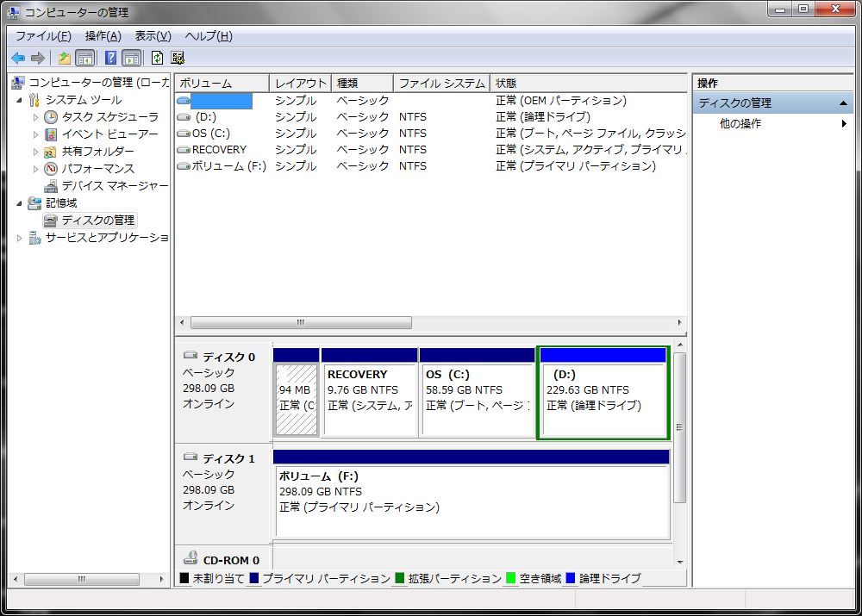Viewport: 862px width, 616px height.
Task: Collapse the システム ツール tree node
Action: point(19,100)
